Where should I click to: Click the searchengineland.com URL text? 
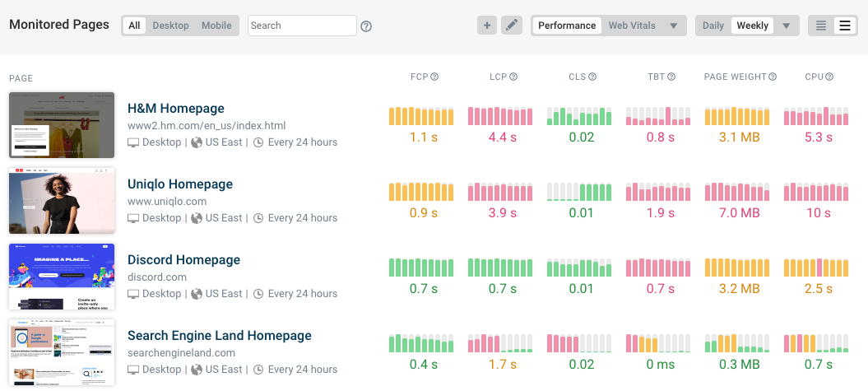pos(181,353)
